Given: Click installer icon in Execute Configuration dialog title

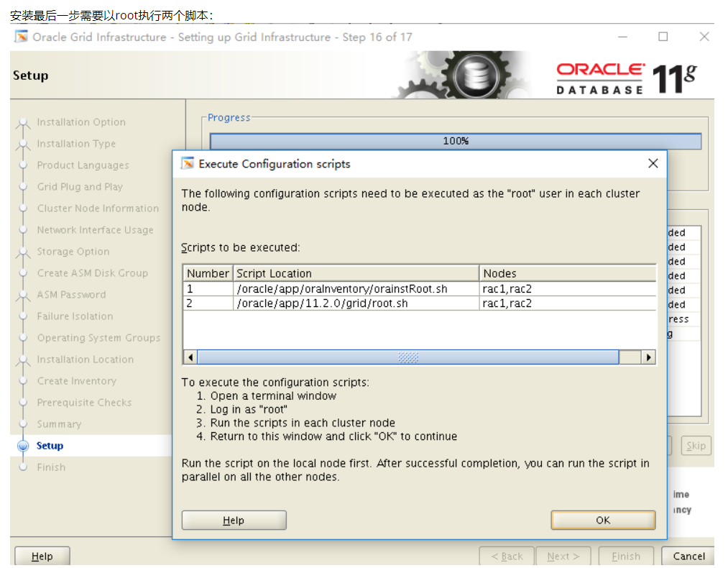Looking at the screenshot, I should (x=188, y=163).
